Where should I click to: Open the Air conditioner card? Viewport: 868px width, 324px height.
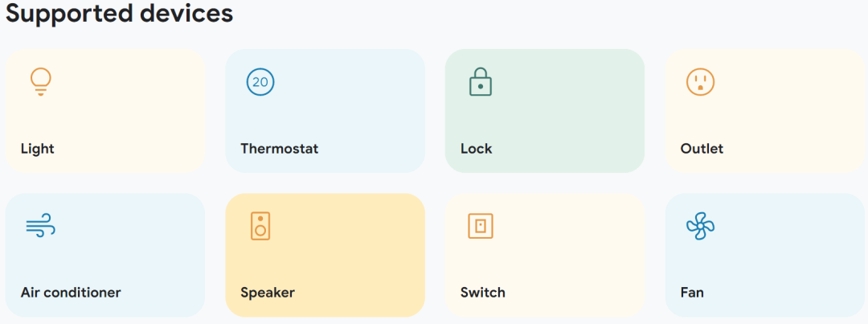[105, 255]
